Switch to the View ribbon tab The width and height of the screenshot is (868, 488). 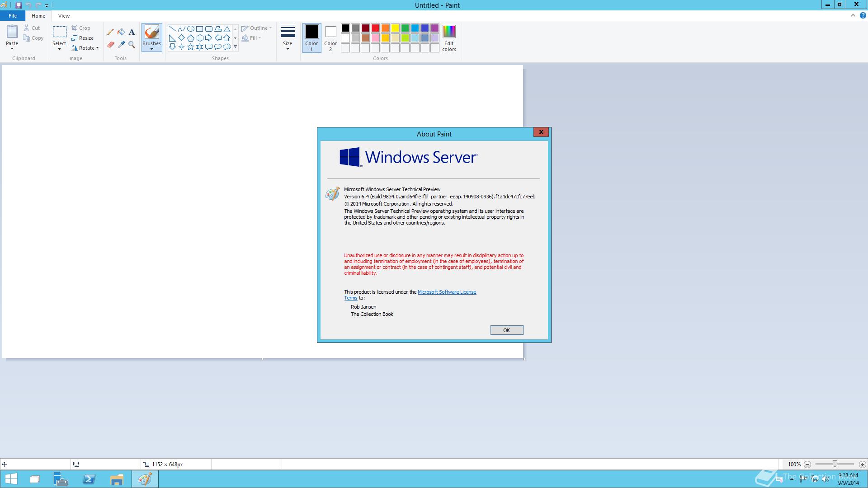pyautogui.click(x=64, y=16)
